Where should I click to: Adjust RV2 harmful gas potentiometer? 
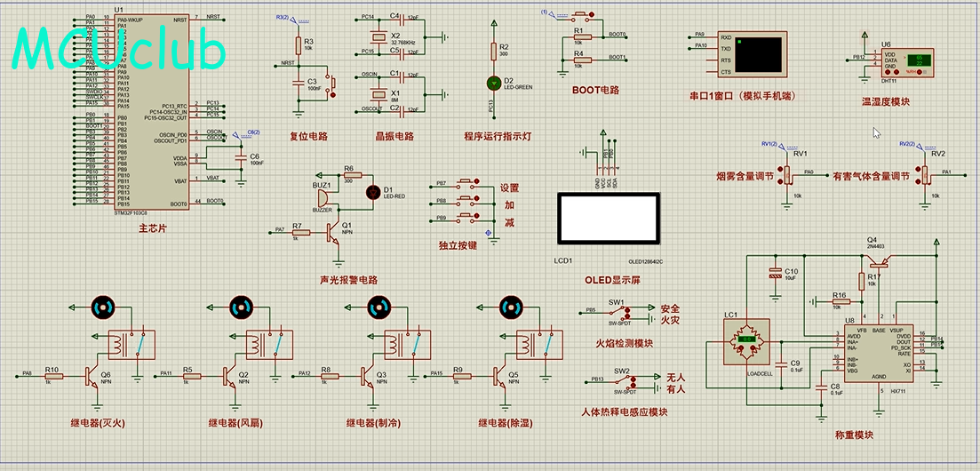coord(925,176)
